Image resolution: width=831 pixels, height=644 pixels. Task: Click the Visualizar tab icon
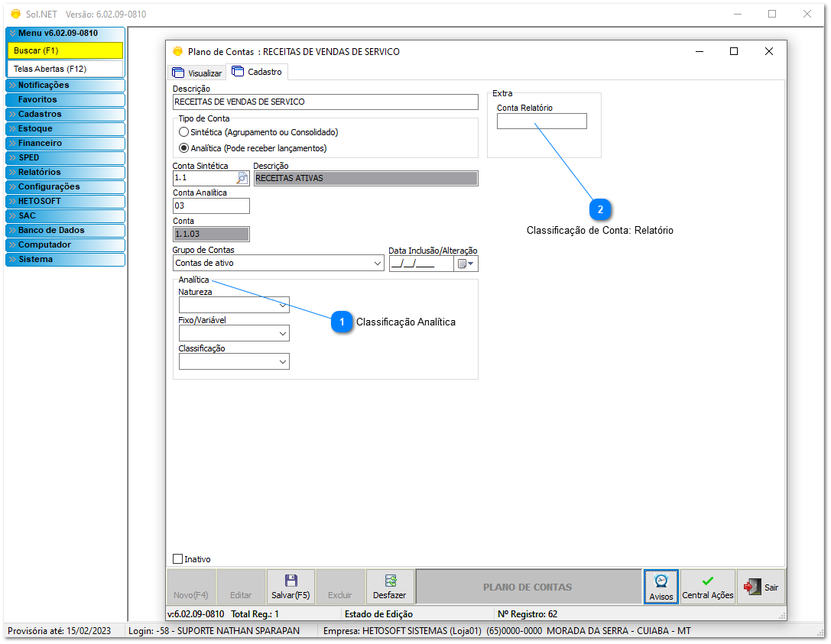coord(178,73)
